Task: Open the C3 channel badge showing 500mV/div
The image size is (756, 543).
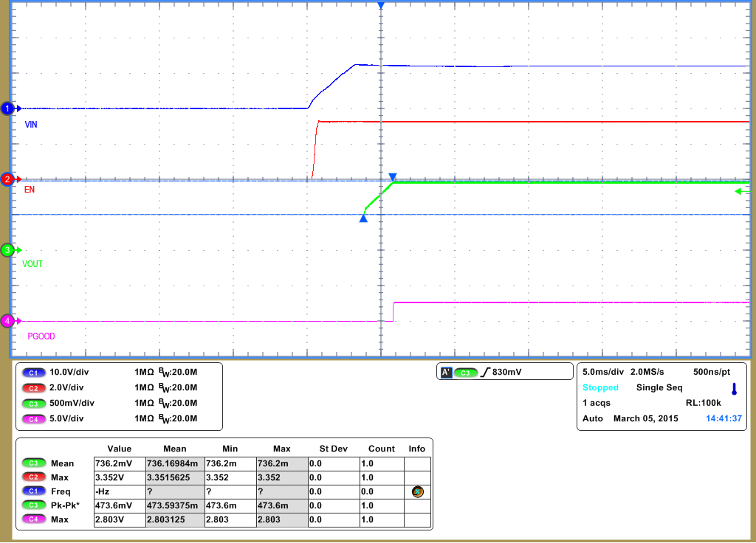Action: click(33, 404)
